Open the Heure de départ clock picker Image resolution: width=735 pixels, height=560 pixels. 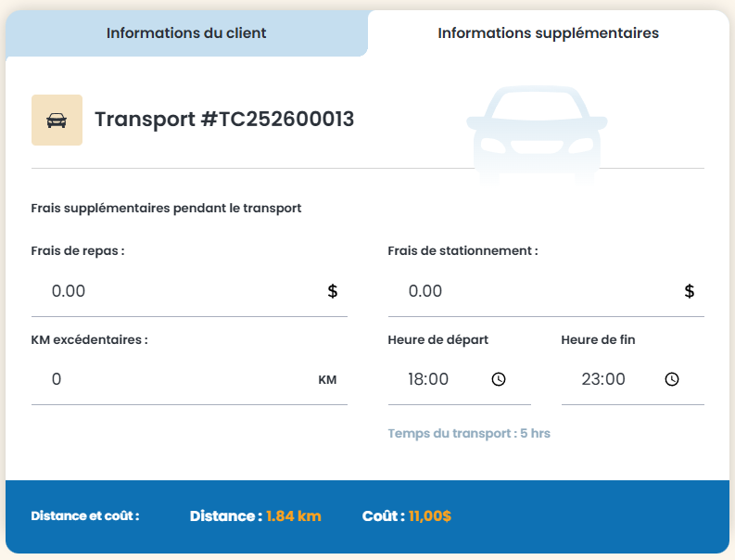[499, 379]
